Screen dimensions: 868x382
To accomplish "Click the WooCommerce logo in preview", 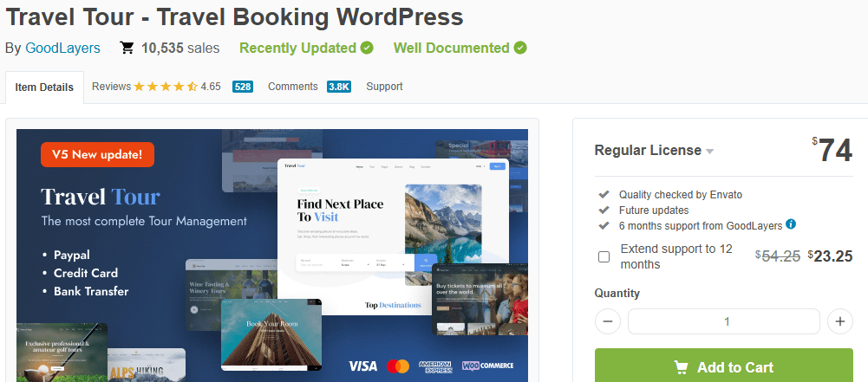I will point(487,366).
